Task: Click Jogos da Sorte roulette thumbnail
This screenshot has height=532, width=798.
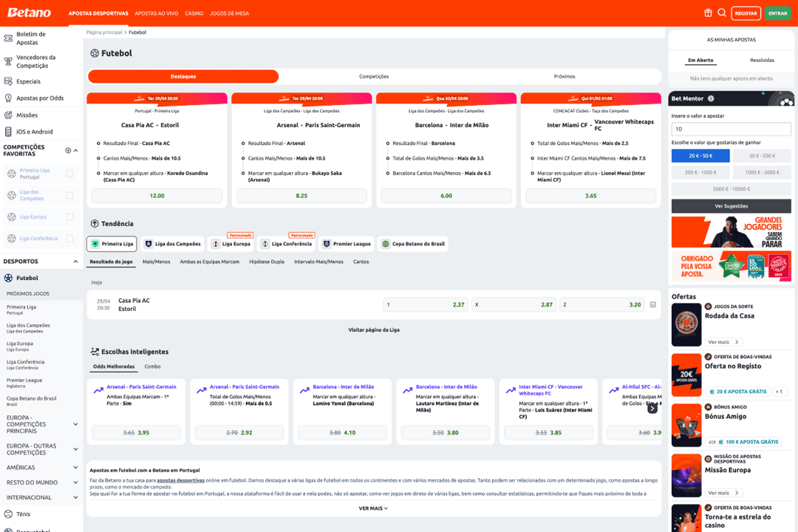Action: (686, 325)
